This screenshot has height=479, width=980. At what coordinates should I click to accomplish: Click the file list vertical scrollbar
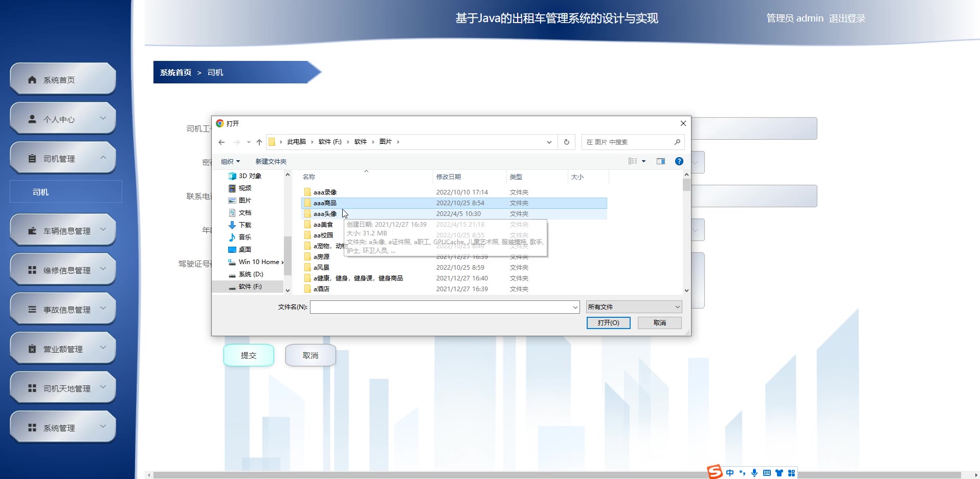[x=686, y=233]
